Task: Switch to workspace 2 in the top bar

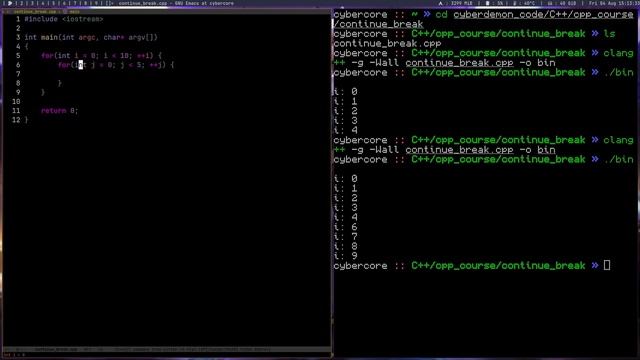Action: [22, 3]
